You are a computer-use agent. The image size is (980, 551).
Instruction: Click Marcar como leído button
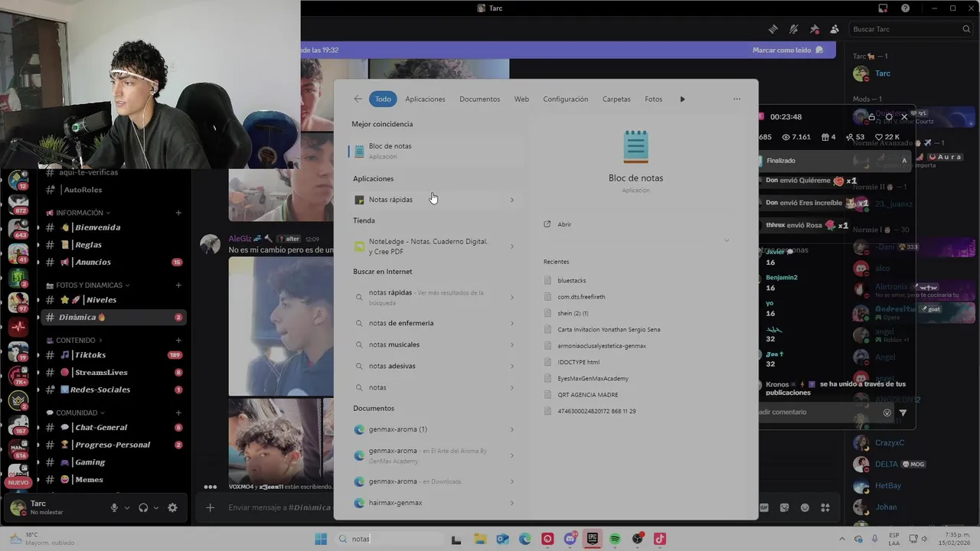click(788, 50)
